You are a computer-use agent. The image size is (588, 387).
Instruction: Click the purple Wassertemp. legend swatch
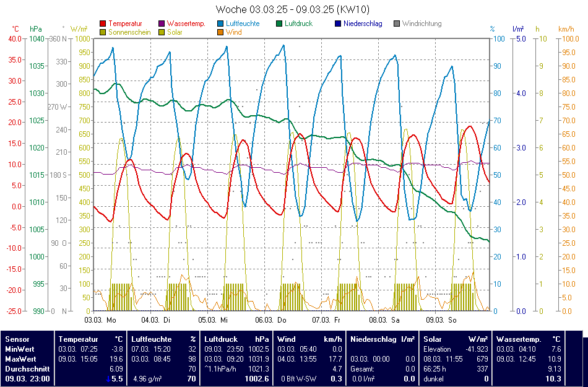[162, 24]
